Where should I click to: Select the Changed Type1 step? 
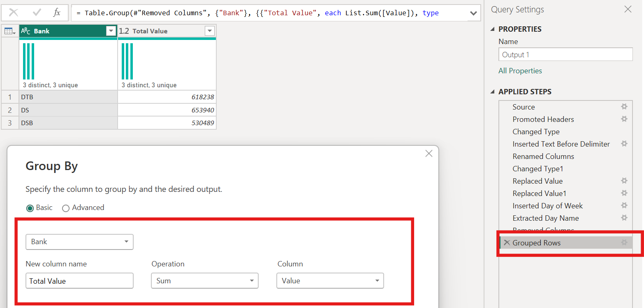point(538,169)
